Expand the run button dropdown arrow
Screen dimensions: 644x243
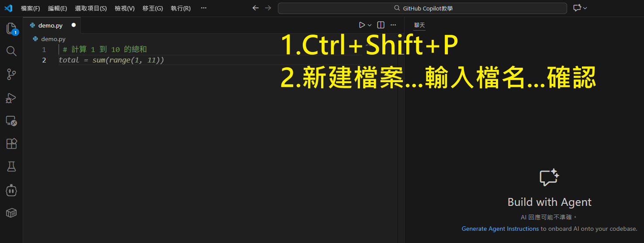[370, 25]
